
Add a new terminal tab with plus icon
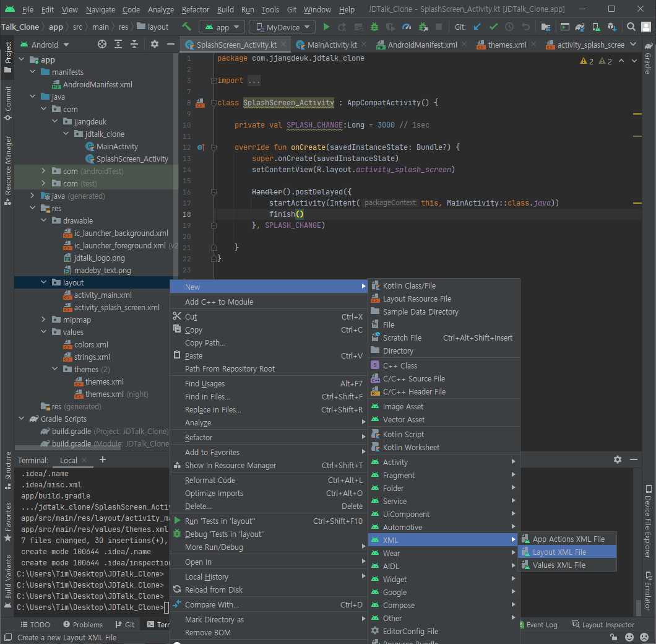(x=103, y=459)
